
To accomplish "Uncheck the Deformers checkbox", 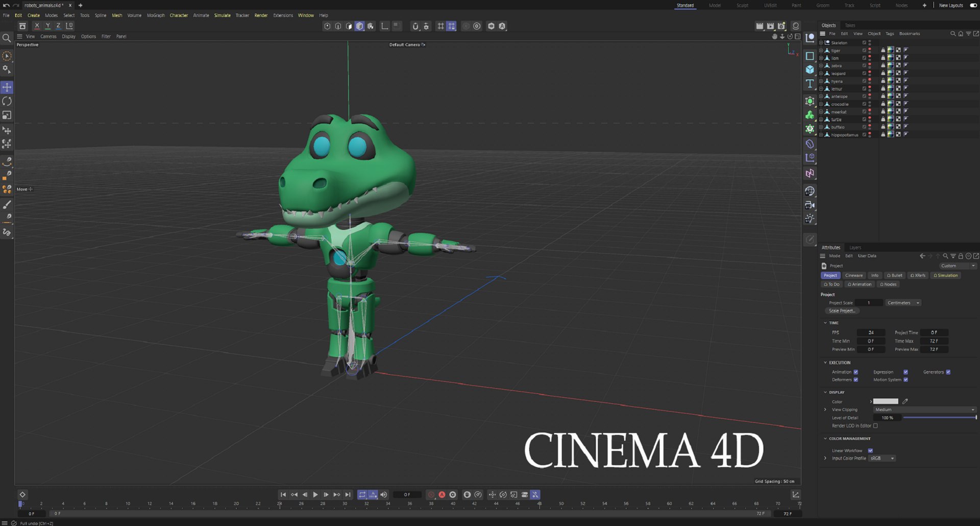I will click(x=856, y=379).
